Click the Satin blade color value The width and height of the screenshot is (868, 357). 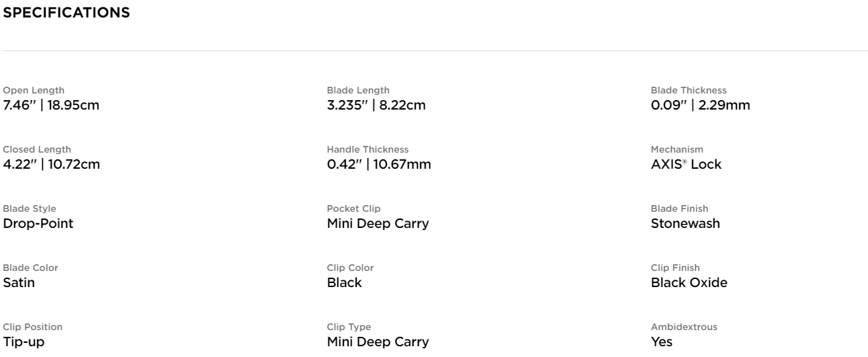19,282
